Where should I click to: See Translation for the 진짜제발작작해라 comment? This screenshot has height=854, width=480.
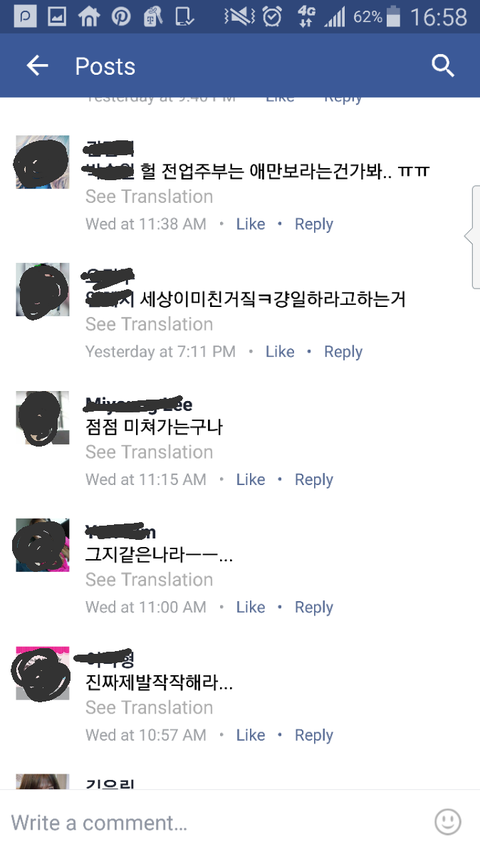pyautogui.click(x=149, y=707)
